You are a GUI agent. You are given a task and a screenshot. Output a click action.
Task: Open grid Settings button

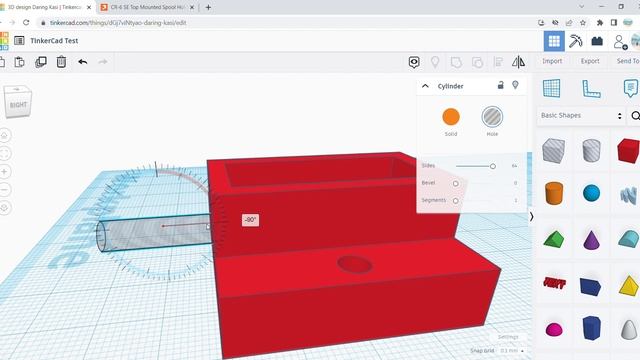(508, 337)
